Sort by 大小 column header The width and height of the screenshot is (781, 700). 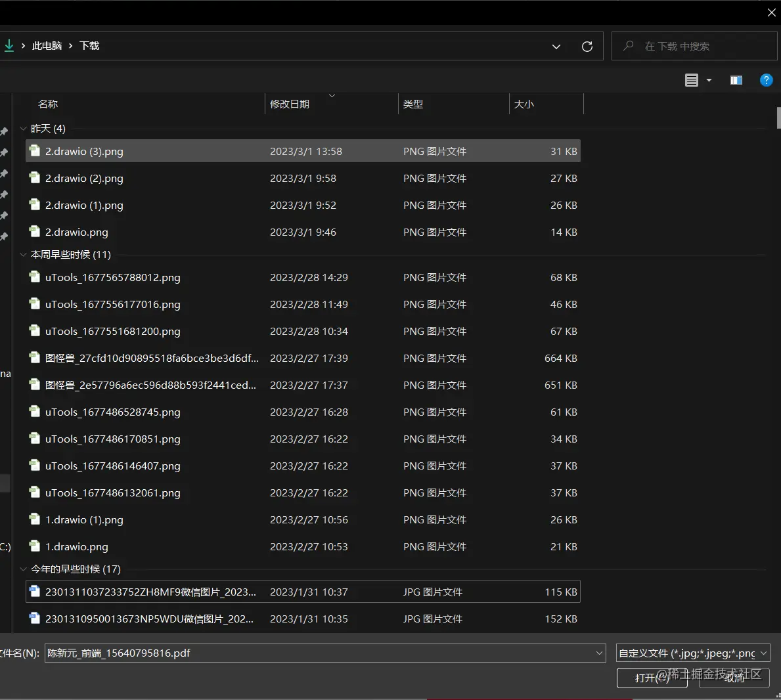pyautogui.click(x=524, y=104)
